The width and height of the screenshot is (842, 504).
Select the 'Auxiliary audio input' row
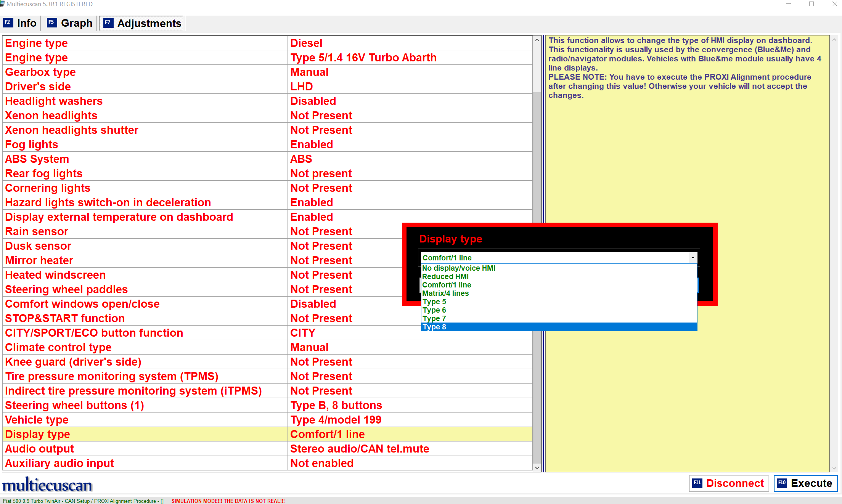point(267,463)
